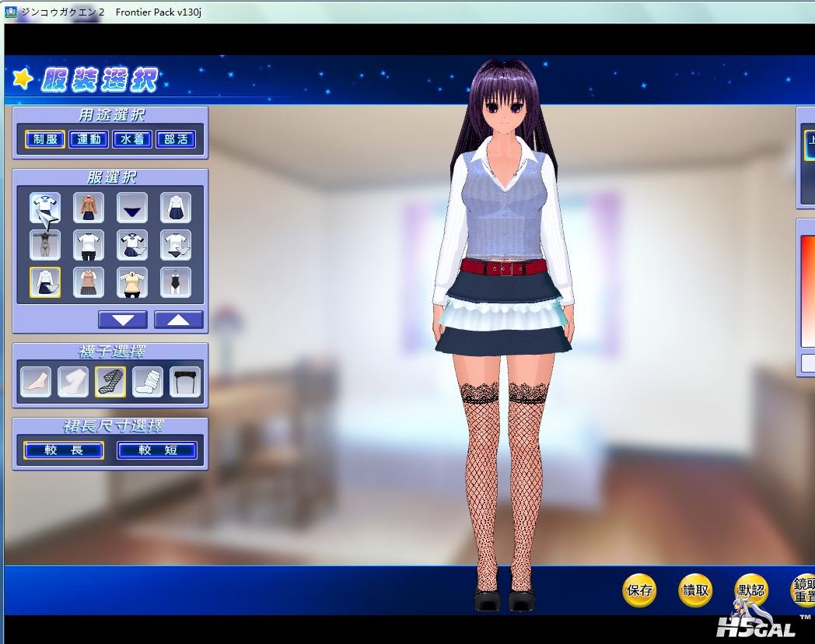Choose the white stockings sock option
The height and width of the screenshot is (644, 815).
coord(73,382)
